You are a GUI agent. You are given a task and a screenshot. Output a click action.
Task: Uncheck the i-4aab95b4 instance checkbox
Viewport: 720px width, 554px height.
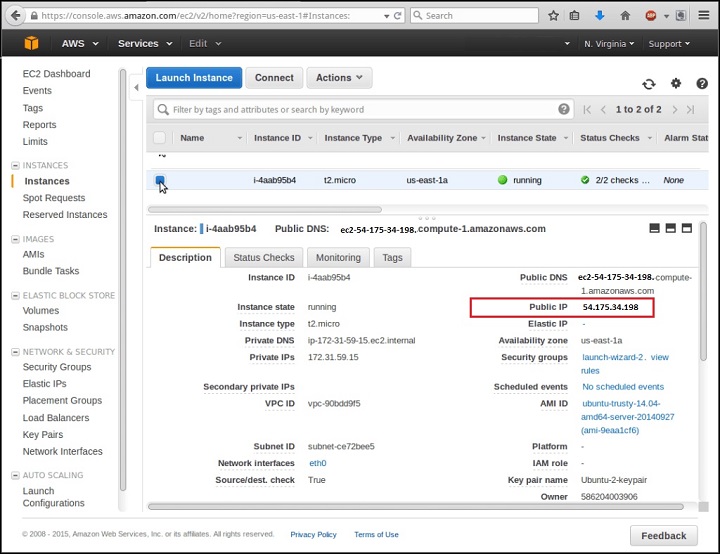tap(160, 180)
